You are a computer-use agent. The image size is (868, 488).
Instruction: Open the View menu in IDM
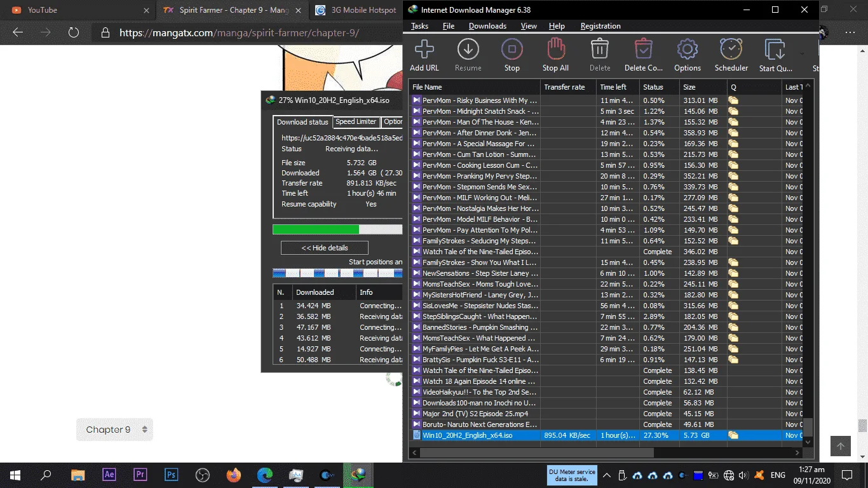click(529, 26)
